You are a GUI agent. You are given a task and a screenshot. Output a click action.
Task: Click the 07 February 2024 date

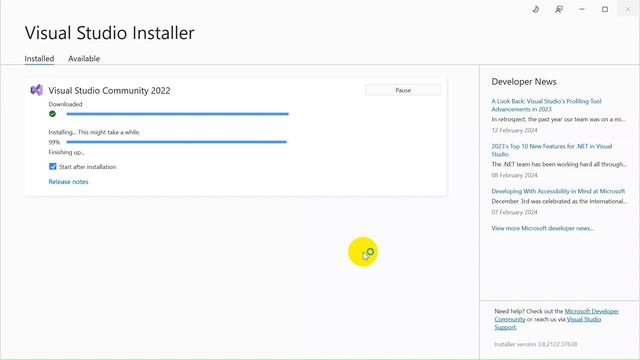pyautogui.click(x=514, y=212)
